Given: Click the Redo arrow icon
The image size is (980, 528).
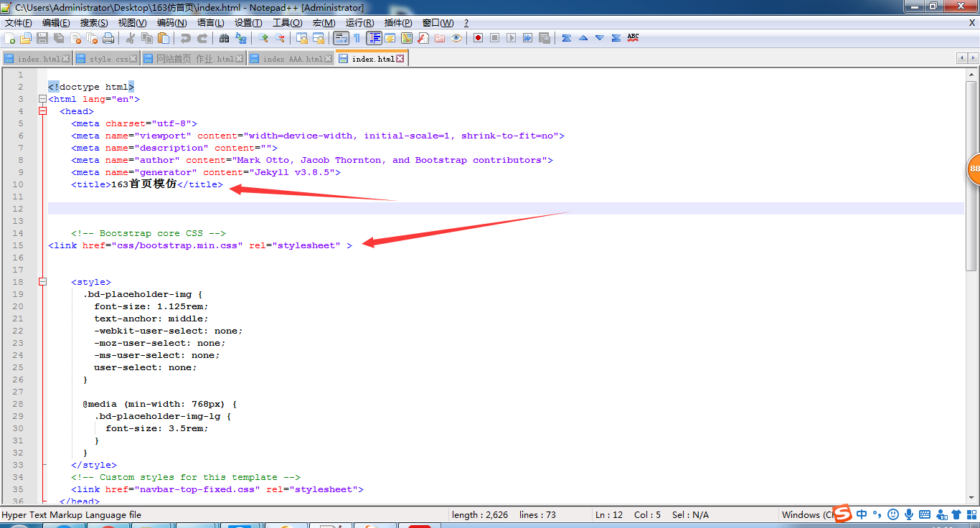Looking at the screenshot, I should tap(202, 38).
